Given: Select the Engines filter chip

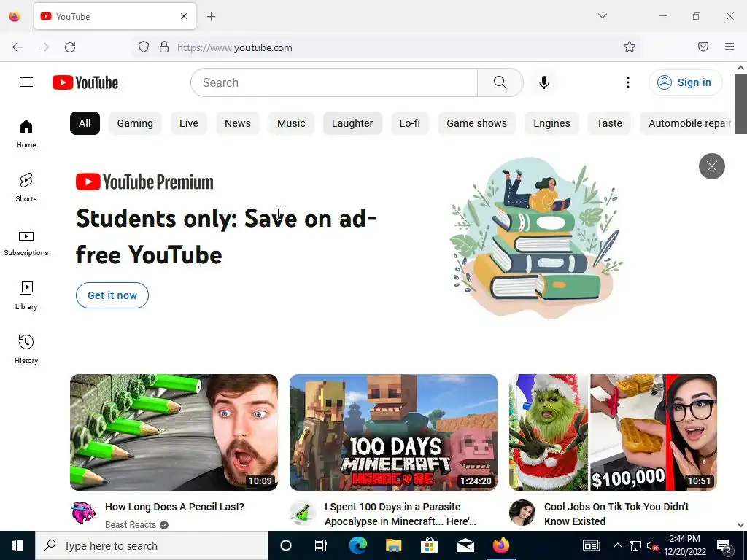Looking at the screenshot, I should click(551, 123).
